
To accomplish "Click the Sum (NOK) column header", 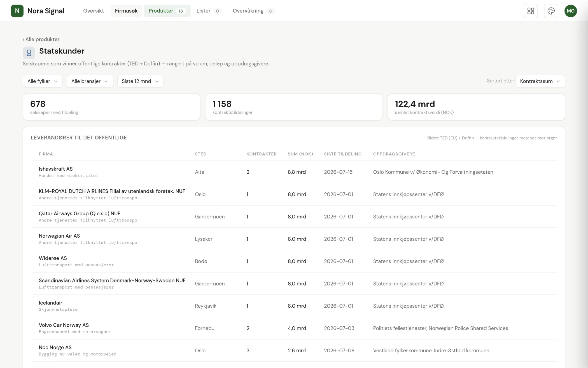I will [300, 154].
